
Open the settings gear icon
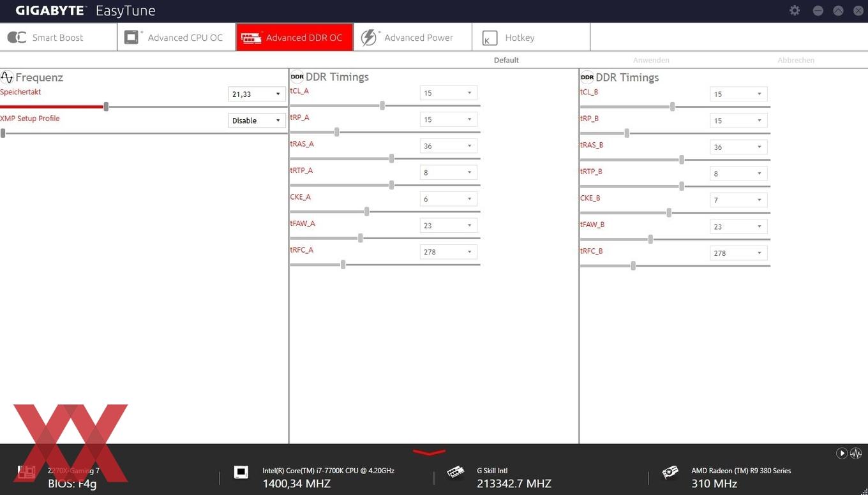[795, 11]
